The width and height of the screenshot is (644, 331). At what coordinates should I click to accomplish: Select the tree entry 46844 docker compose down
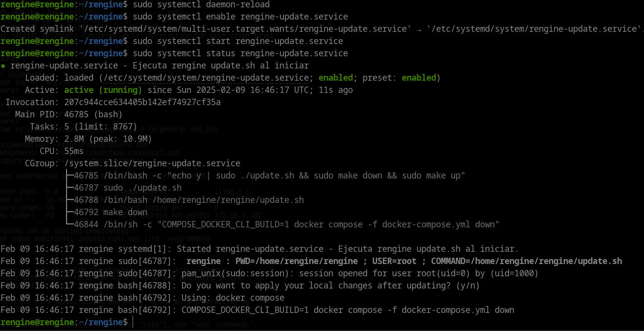287,224
